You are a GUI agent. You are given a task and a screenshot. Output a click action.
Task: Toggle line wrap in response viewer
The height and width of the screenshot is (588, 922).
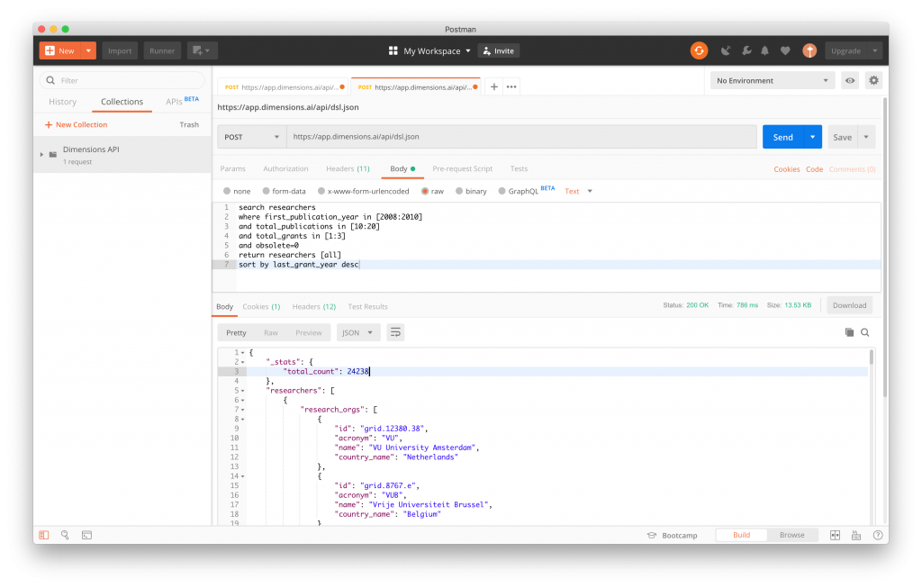(396, 333)
